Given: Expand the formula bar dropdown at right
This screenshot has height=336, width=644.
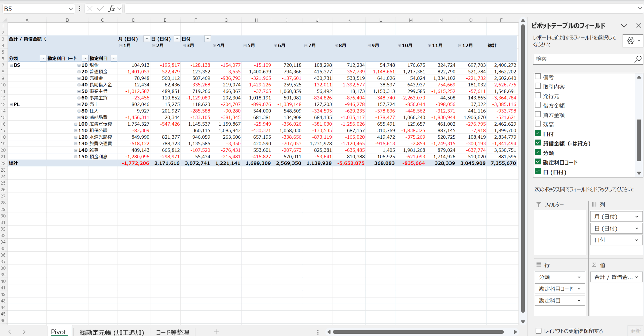Looking at the screenshot, I should click(x=640, y=9).
